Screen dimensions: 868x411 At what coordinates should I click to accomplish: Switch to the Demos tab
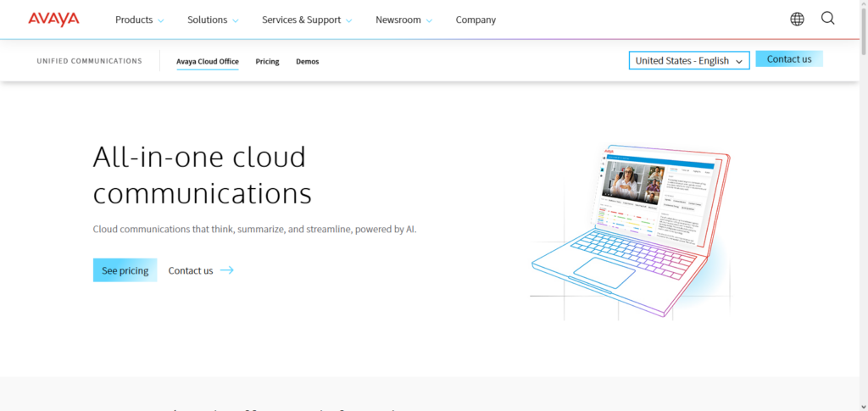pyautogui.click(x=307, y=61)
